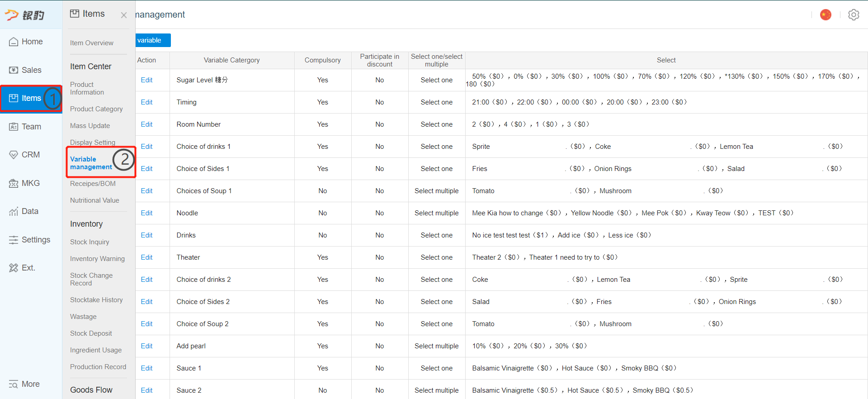Close the Items submenu panel
The width and height of the screenshot is (868, 399).
click(124, 15)
